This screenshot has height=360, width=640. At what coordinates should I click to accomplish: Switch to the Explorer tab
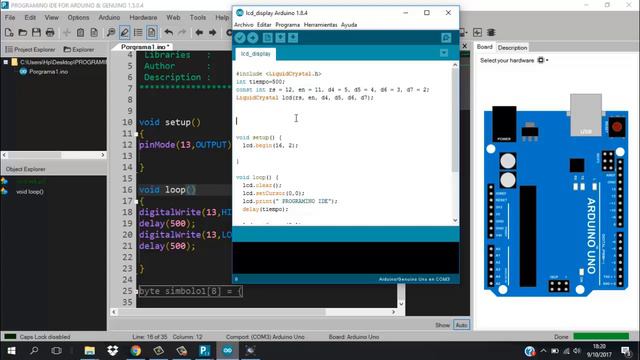pyautogui.click(x=79, y=49)
